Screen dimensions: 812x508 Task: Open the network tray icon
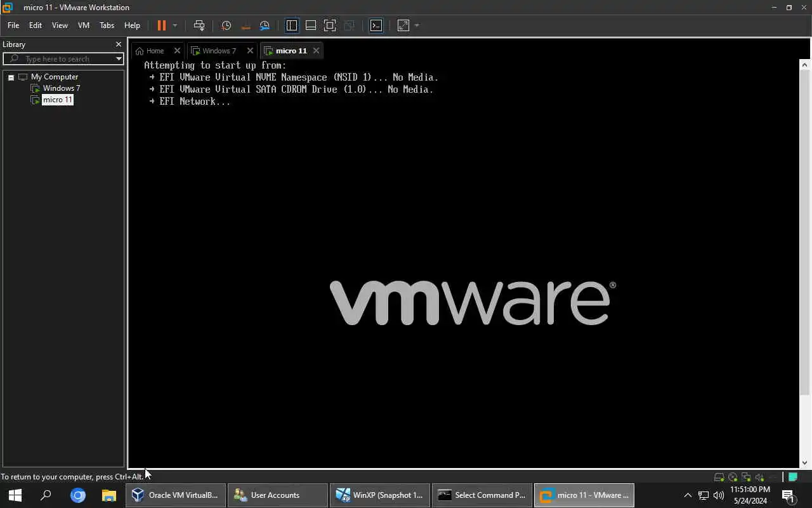click(704, 495)
